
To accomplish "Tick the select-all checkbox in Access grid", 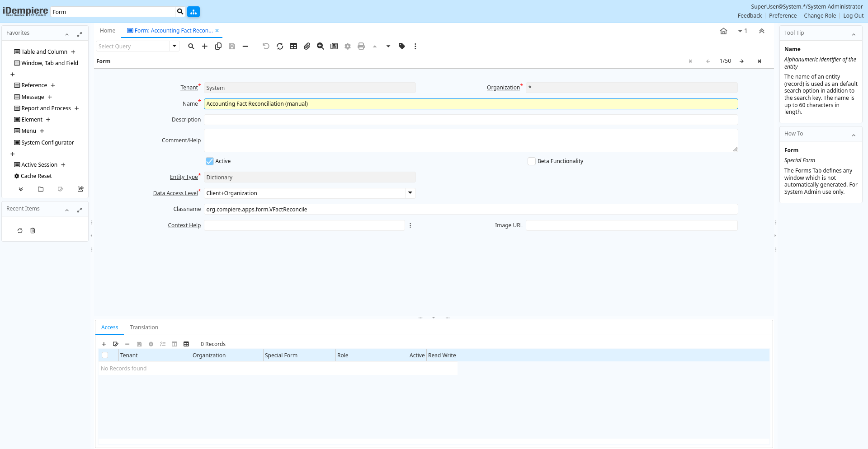I will (105, 355).
